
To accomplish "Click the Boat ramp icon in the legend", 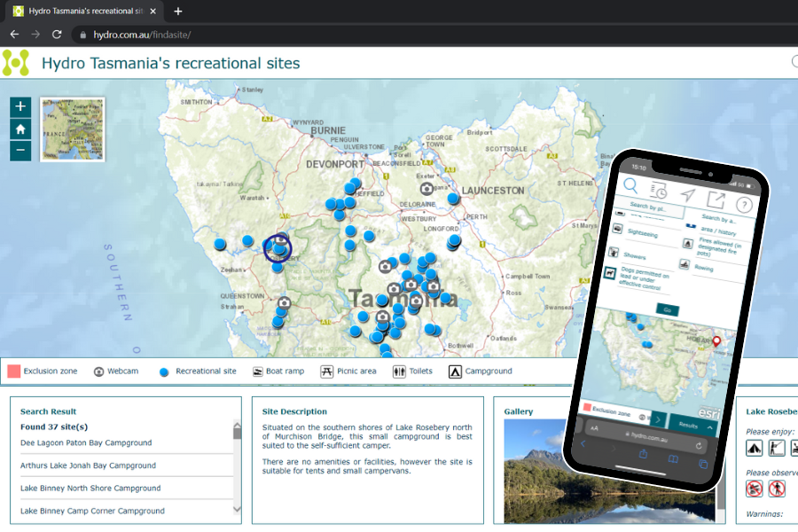I will tap(257, 372).
